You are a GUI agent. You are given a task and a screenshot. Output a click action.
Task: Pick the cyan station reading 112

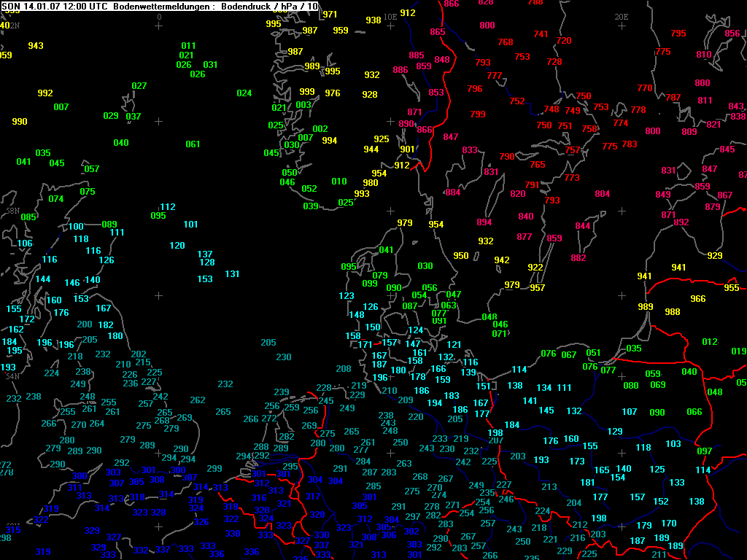(x=168, y=207)
